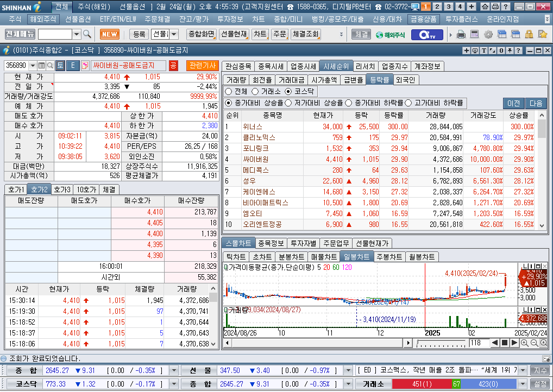Click the blue E icon button

click(x=73, y=66)
